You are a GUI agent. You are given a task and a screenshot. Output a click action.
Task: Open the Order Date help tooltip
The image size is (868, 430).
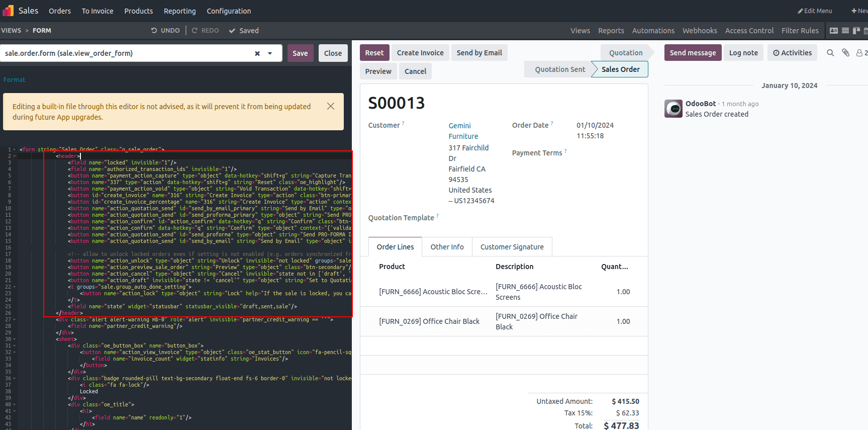[x=552, y=123]
